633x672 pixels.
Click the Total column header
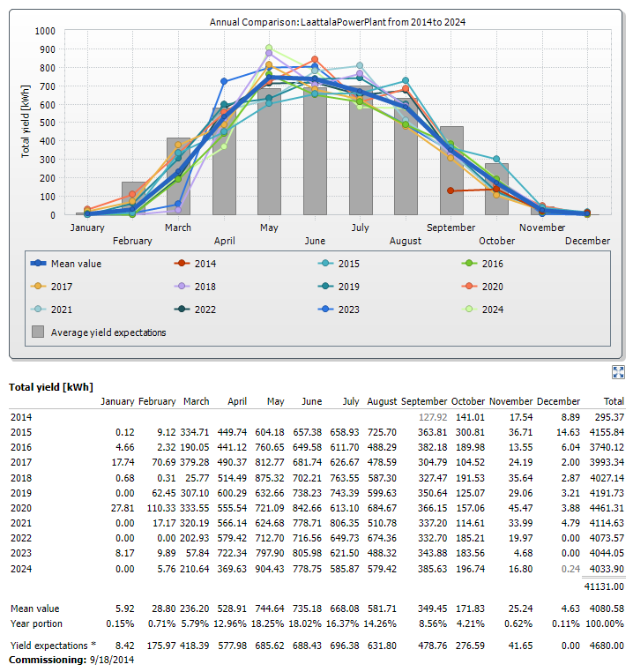tap(612, 401)
